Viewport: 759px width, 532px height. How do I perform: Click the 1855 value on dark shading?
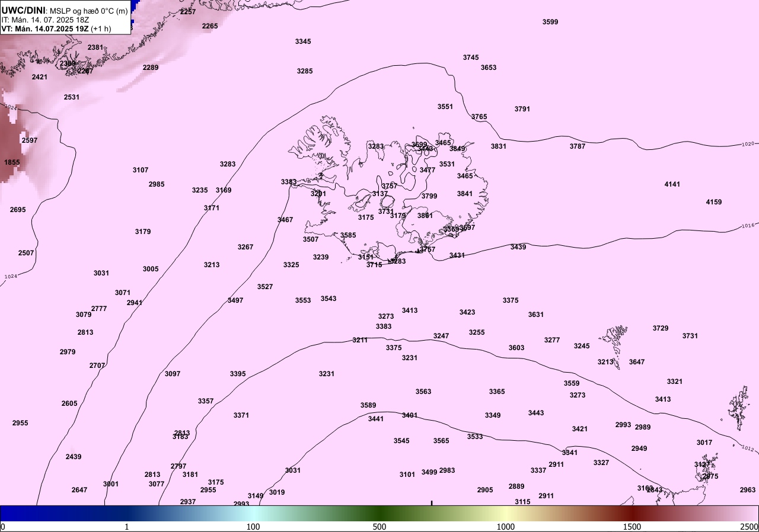point(12,162)
